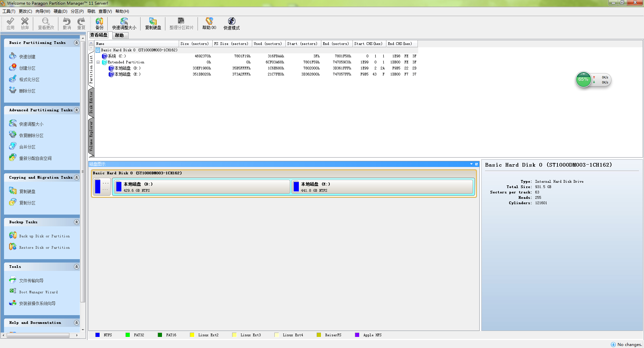Sort by End (sectors) column header
The height and width of the screenshot is (348, 644).
point(337,44)
